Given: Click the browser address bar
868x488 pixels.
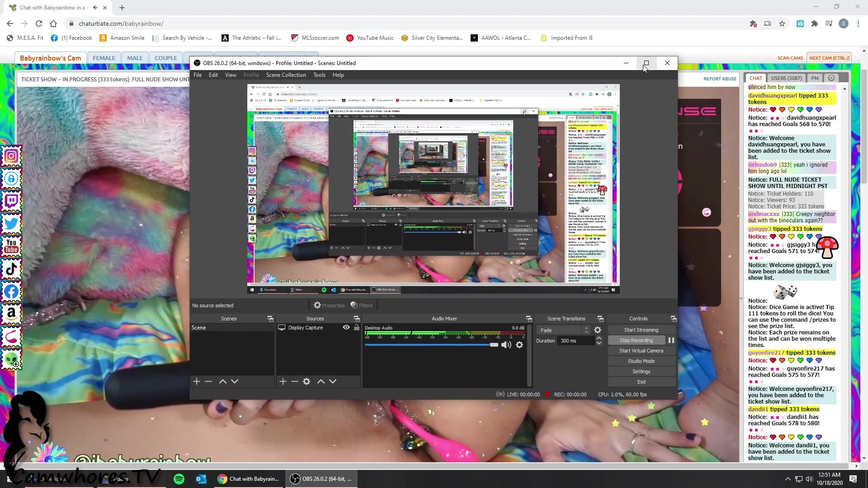Looking at the screenshot, I should pyautogui.click(x=407, y=23).
